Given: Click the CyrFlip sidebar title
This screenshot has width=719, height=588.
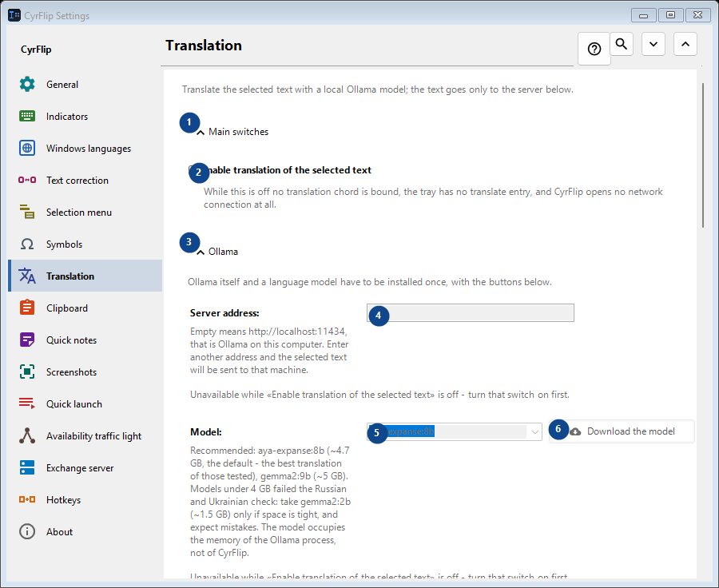Looking at the screenshot, I should click(36, 50).
